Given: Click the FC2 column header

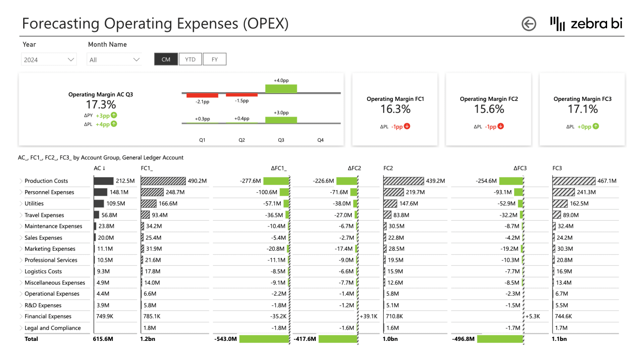Looking at the screenshot, I should [x=388, y=168].
